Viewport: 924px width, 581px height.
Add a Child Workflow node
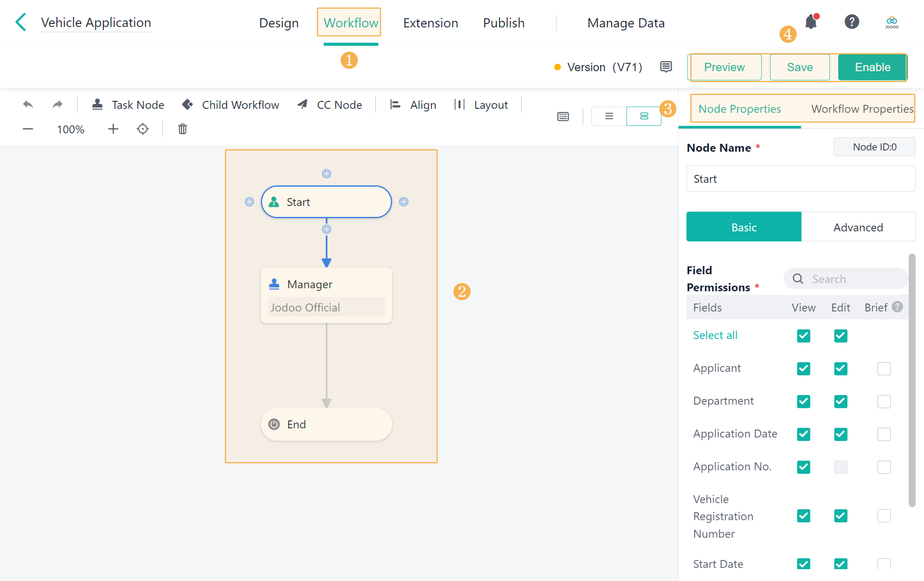click(230, 104)
